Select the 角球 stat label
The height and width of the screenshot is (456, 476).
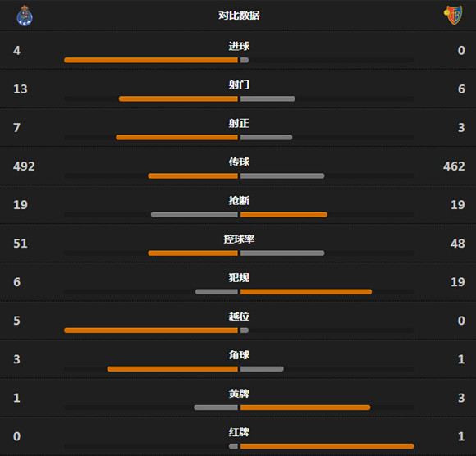(239, 355)
